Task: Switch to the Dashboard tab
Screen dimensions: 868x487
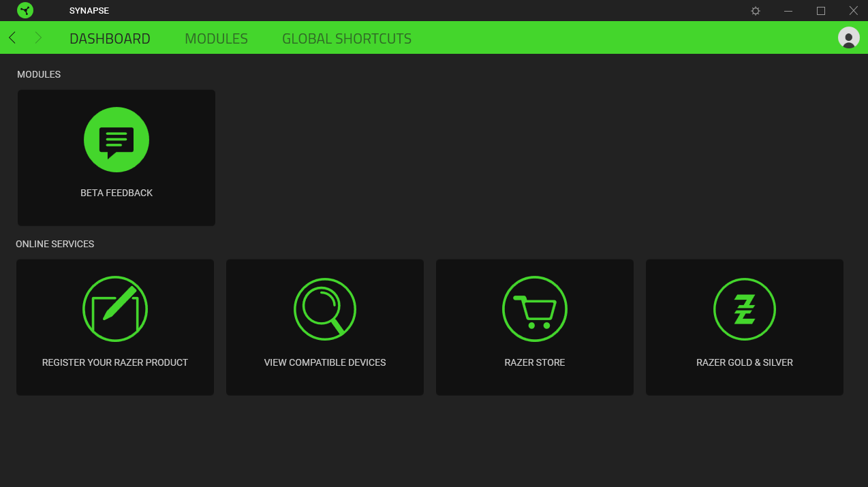Action: pos(110,39)
